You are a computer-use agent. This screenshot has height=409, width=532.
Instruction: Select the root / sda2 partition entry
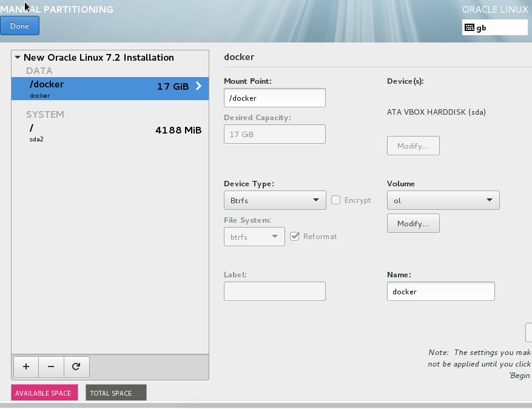109,132
